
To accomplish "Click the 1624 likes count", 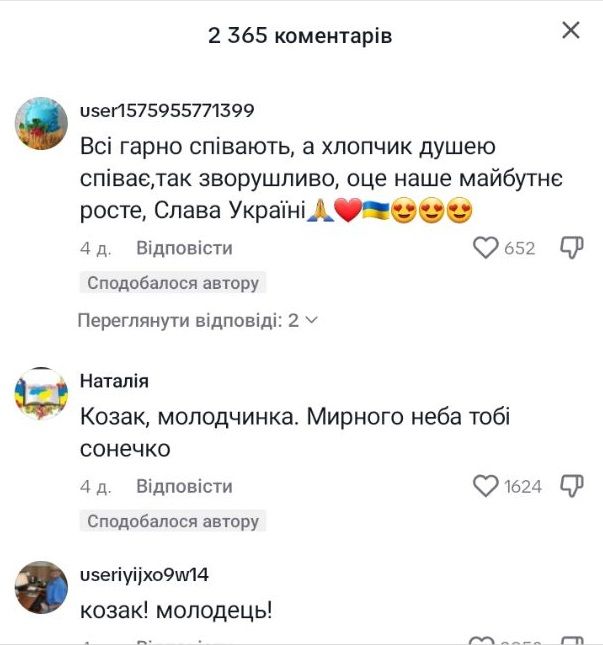I will coord(523,486).
